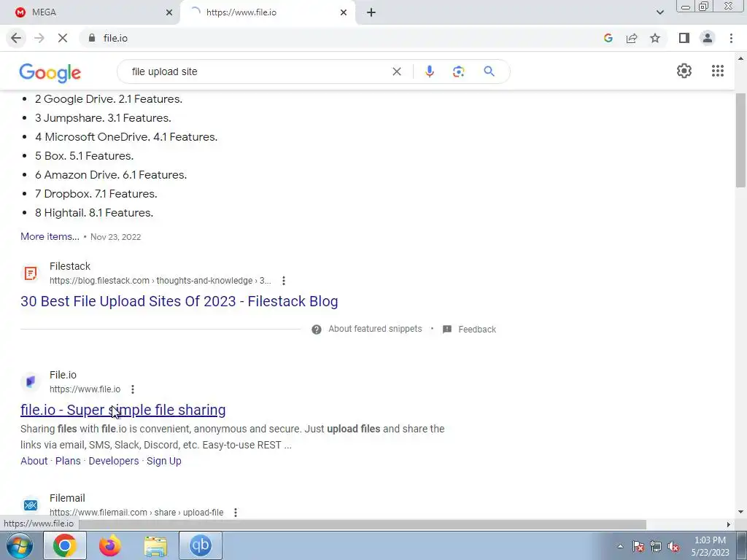Click the forward navigation arrow
Viewport: 747px width, 560px height.
39,38
